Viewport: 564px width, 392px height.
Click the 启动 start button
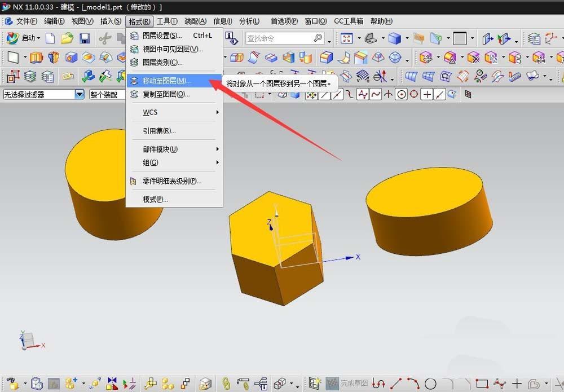24,38
